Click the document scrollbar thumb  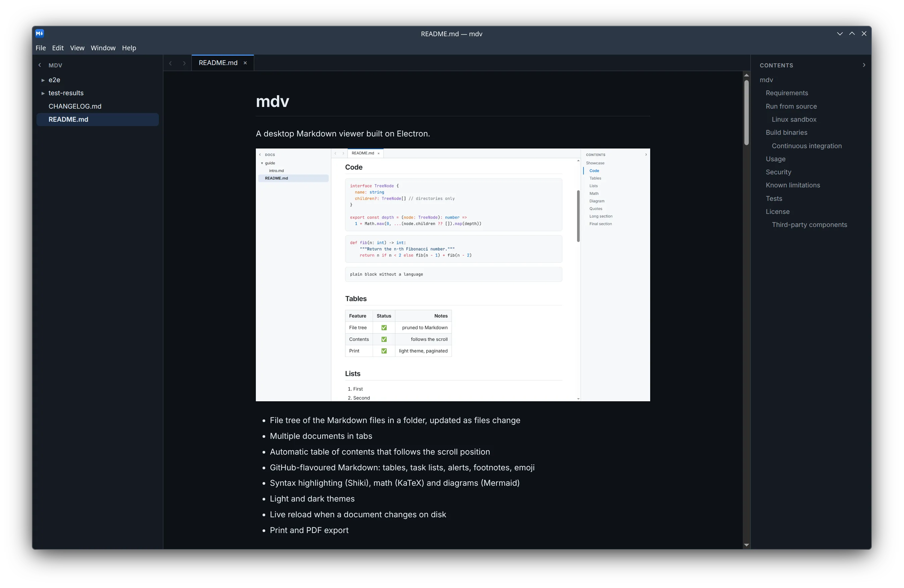[x=746, y=112]
